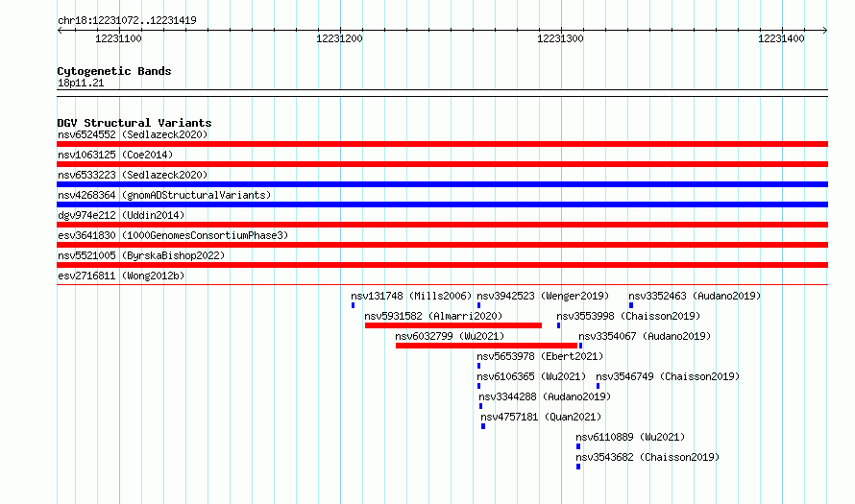Click blue marker under nsv3354067
This screenshot has width=855, height=504.
tap(580, 346)
